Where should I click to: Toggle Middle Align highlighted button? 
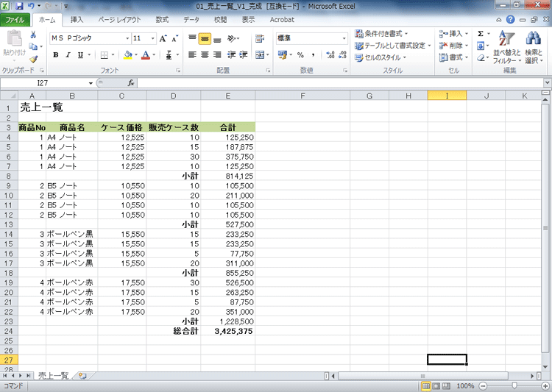click(205, 38)
